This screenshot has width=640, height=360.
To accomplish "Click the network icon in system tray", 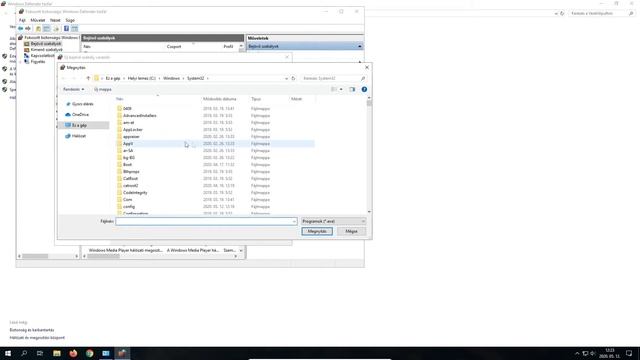I will (585, 353).
